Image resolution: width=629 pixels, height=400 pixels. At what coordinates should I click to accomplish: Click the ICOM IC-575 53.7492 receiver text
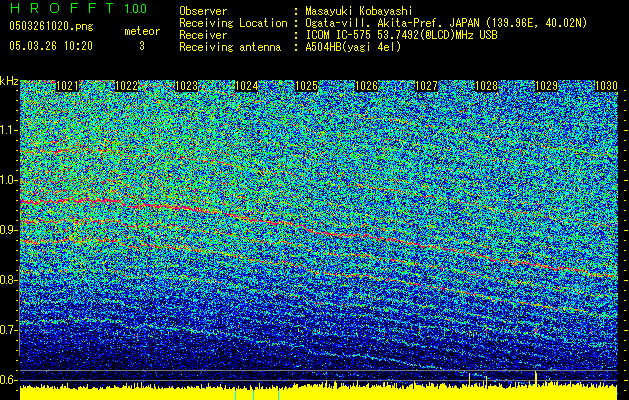tap(401, 35)
